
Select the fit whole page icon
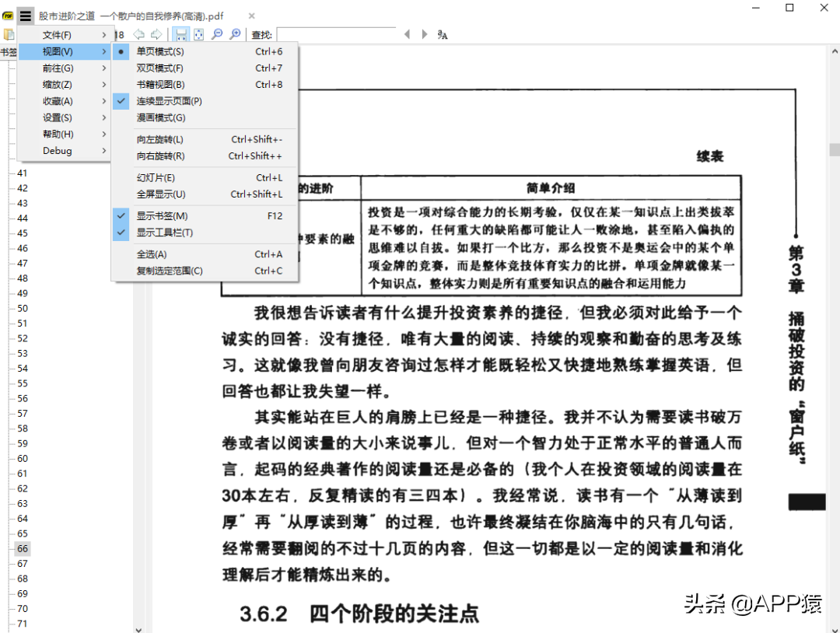pyautogui.click(x=199, y=34)
